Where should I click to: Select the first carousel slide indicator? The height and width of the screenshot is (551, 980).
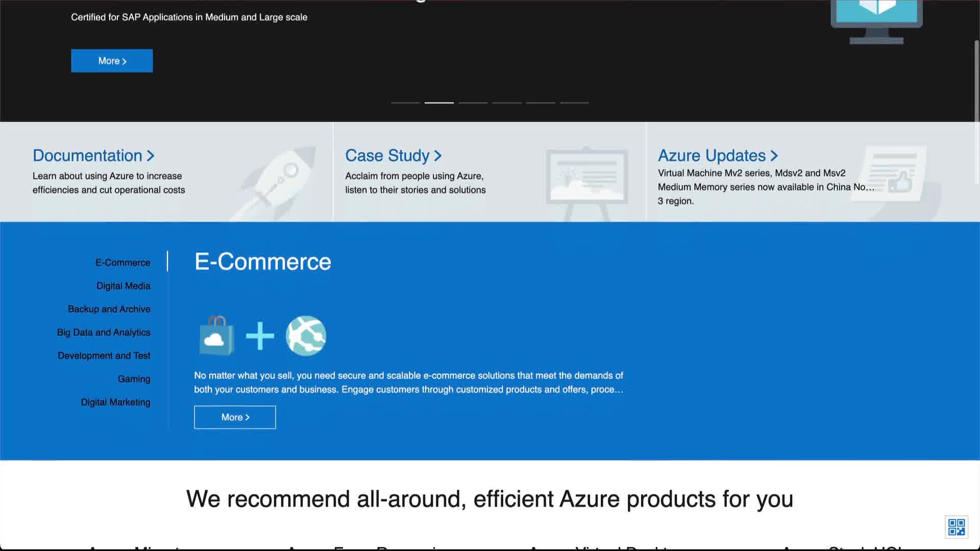tap(405, 103)
